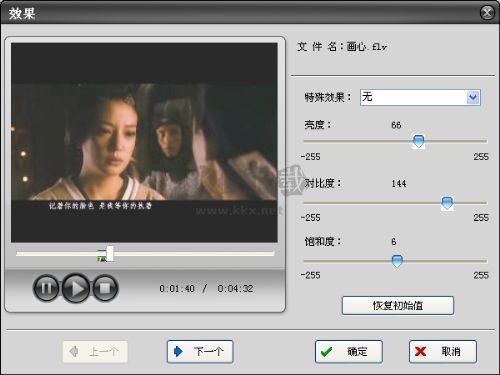Cancel changes with 取消 button

coord(443,351)
